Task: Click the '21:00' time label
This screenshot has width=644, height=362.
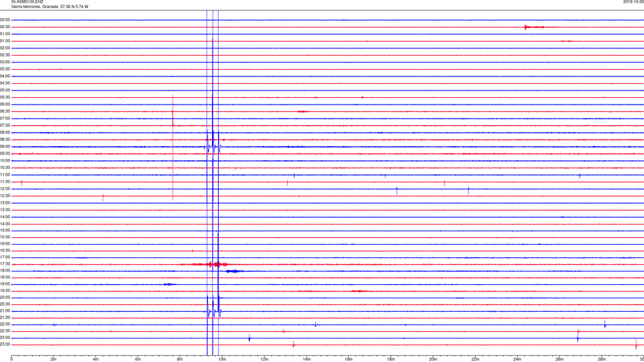Action: pos(5,310)
